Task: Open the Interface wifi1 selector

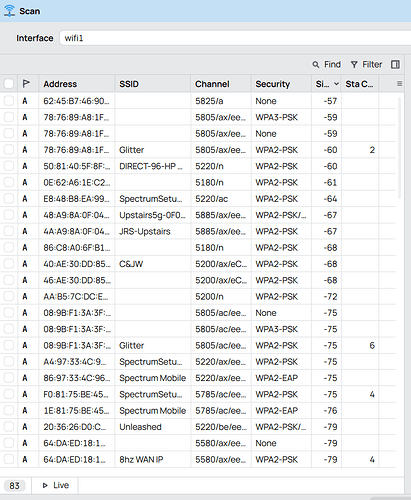Action: click(x=235, y=38)
